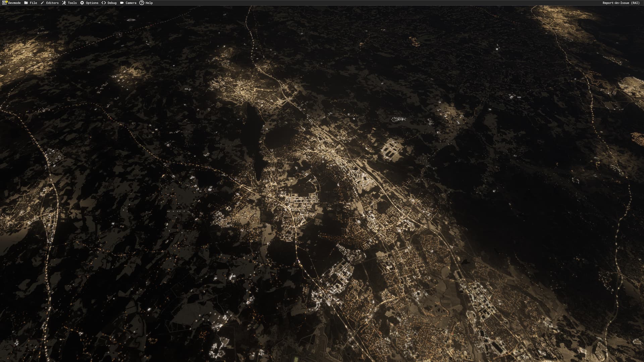Click the video camera icon
Viewport: 644px width, 362px height.
pos(122,3)
